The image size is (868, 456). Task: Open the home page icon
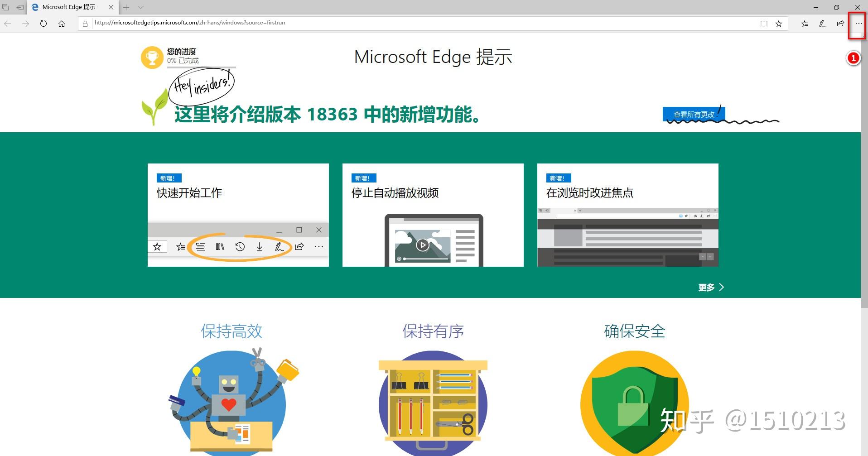61,23
